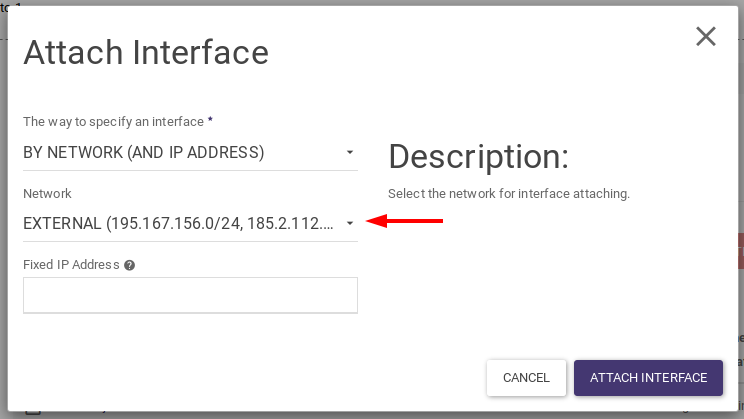The height and width of the screenshot is (419, 744).
Task: Open the Network dropdown arrow
Action: 350,223
